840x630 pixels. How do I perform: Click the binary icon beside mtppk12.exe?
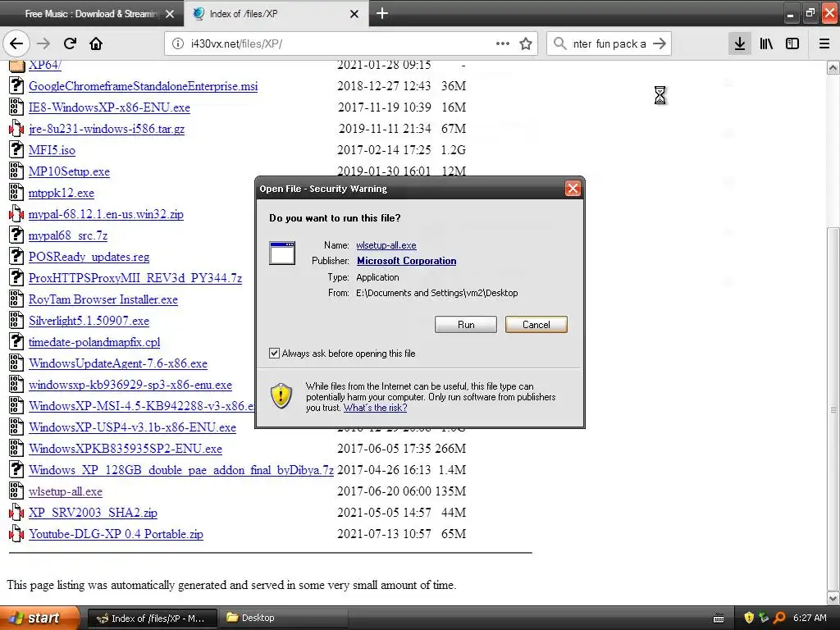point(16,192)
